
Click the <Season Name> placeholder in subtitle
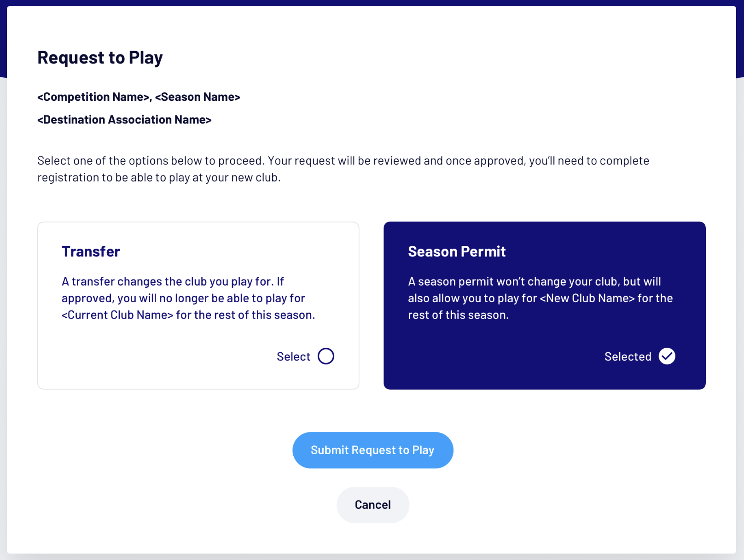coord(198,97)
